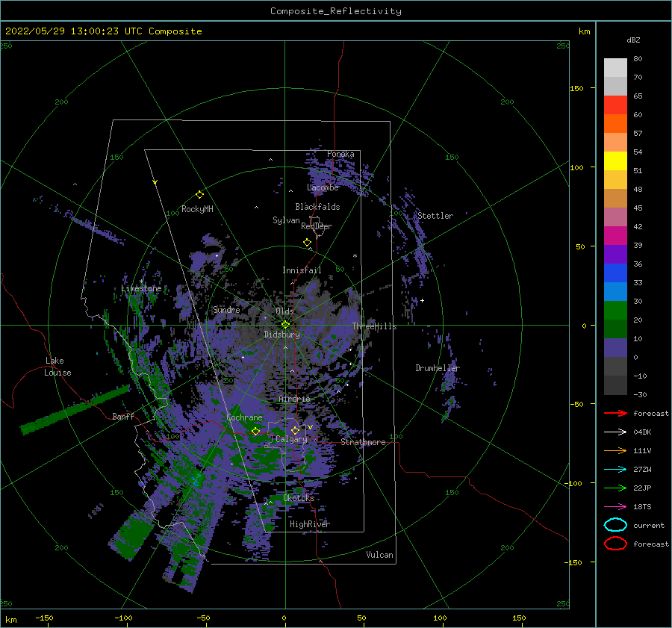Click the 'Innisfail' city label
The image size is (672, 628).
[302, 270]
